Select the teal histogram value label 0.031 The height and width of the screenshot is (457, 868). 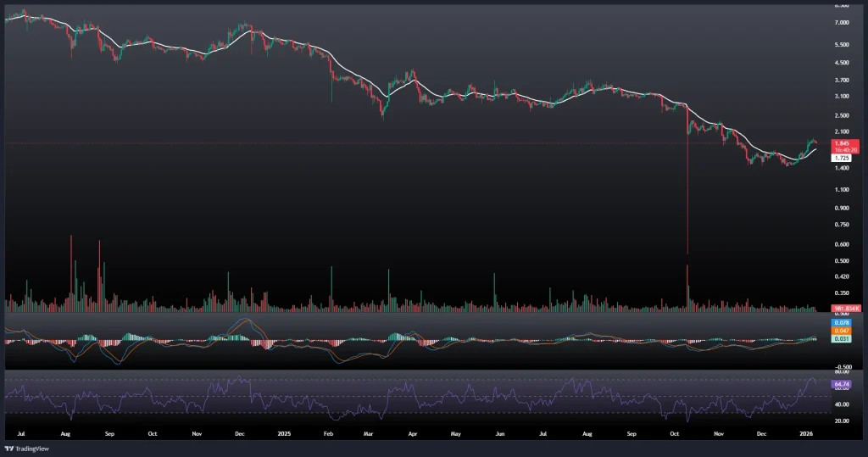point(842,339)
